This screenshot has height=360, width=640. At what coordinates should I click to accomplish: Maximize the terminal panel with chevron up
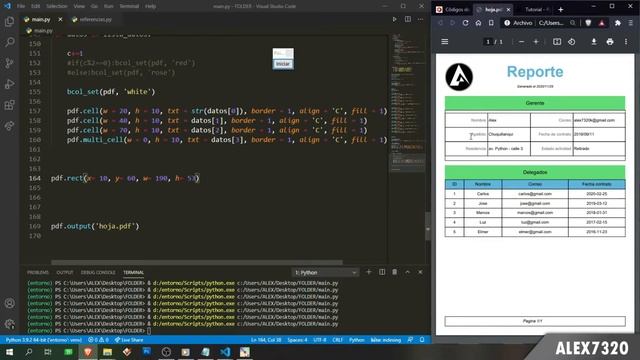pyautogui.click(x=407, y=272)
